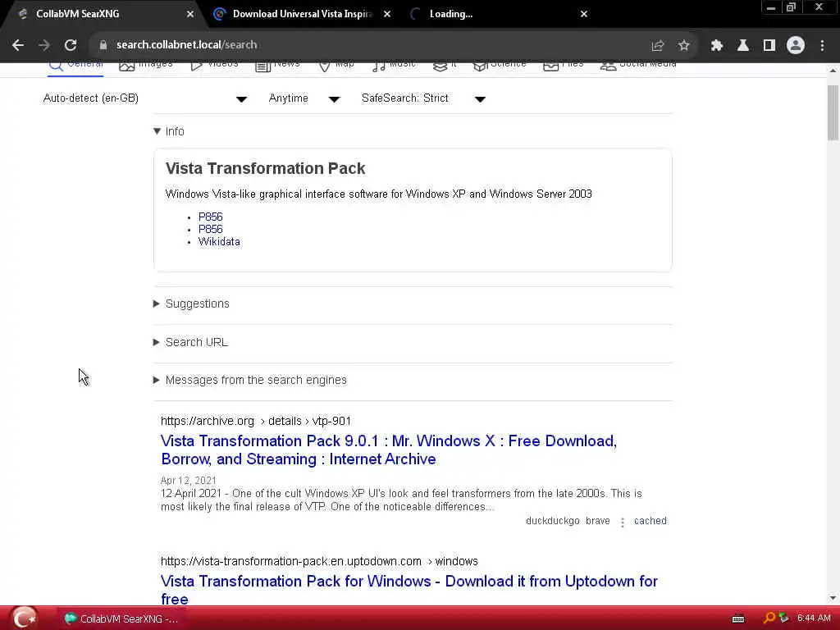
Task: Click the Apr 12, 2021 result date
Action: pos(189,481)
